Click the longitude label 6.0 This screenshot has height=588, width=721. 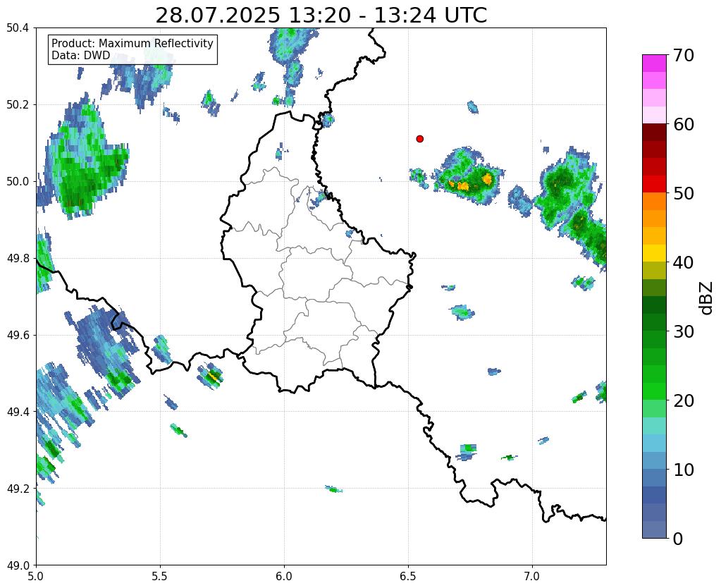(284, 575)
